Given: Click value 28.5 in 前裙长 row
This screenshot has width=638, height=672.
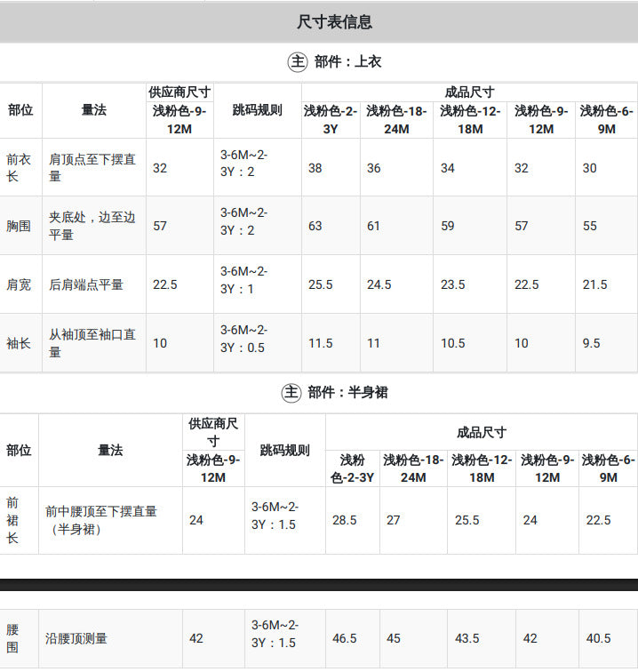Looking at the screenshot, I should 345,520.
